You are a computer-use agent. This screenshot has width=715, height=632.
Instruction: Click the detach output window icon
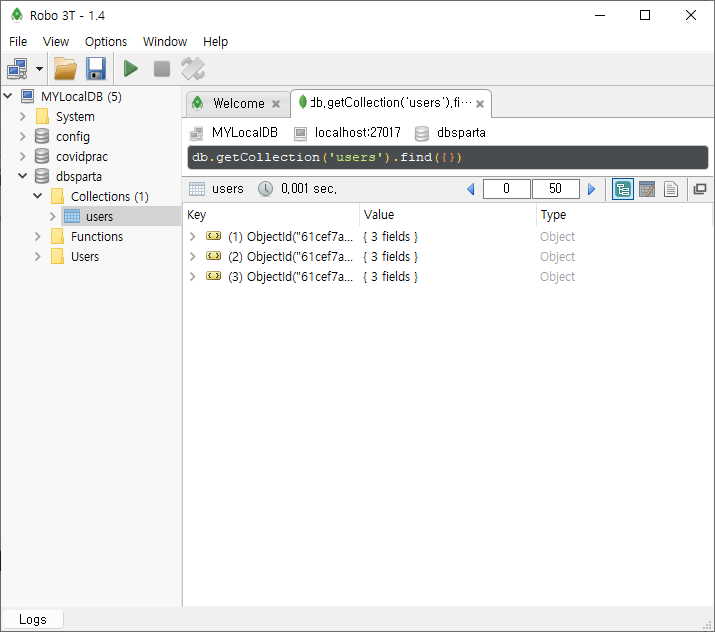click(699, 189)
